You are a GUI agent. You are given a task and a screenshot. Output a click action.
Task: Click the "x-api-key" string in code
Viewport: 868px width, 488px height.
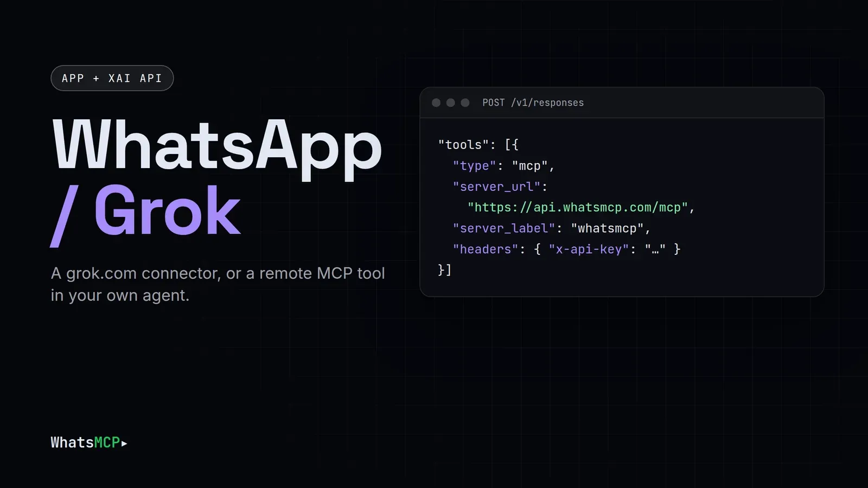click(589, 249)
